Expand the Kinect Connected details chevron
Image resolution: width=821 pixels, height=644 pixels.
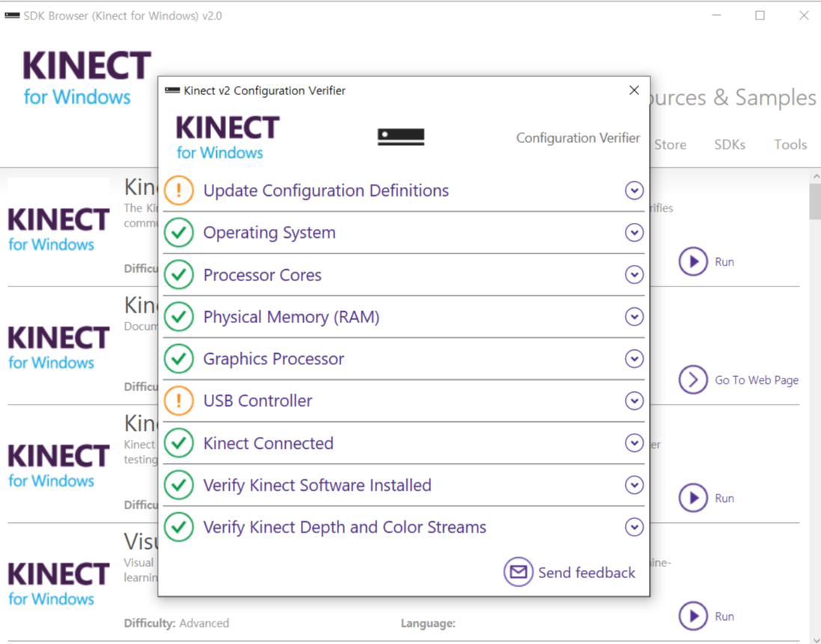click(x=634, y=443)
